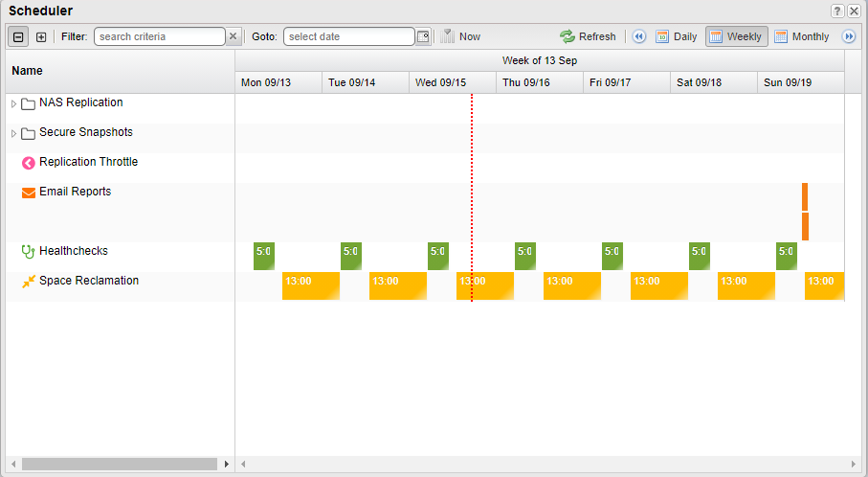Click the Space Reclamation icon
Viewport: 868px width, 477px height.
tap(29, 282)
